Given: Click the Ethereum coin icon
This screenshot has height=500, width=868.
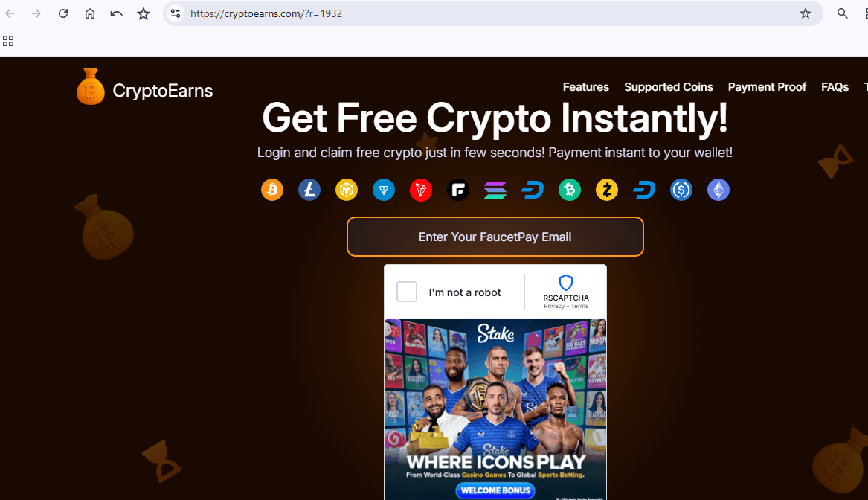Looking at the screenshot, I should coord(718,190).
